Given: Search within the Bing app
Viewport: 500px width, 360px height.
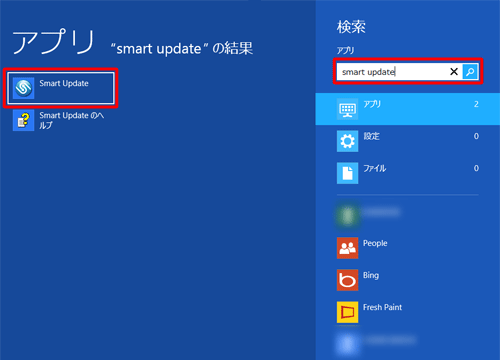Looking at the screenshot, I should click(408, 280).
